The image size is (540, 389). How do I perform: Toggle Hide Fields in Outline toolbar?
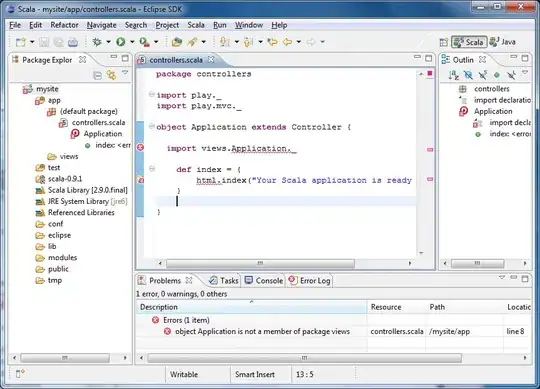pyautogui.click(x=468, y=75)
